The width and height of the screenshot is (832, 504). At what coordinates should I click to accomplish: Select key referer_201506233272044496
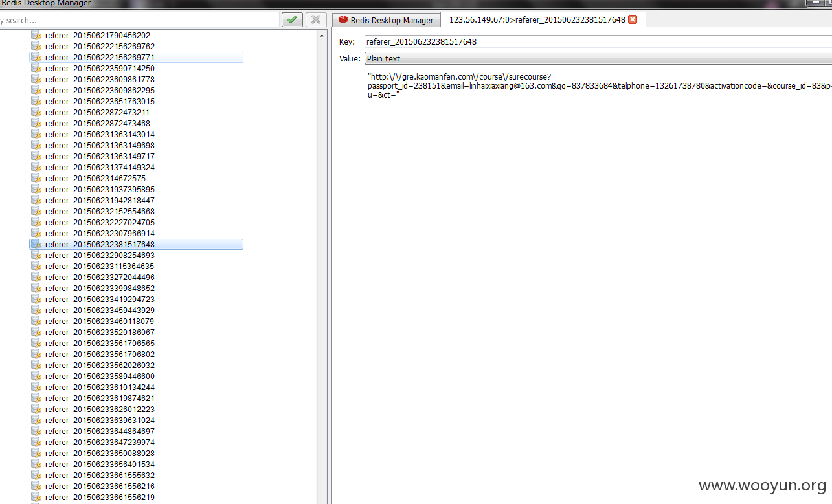pos(100,278)
